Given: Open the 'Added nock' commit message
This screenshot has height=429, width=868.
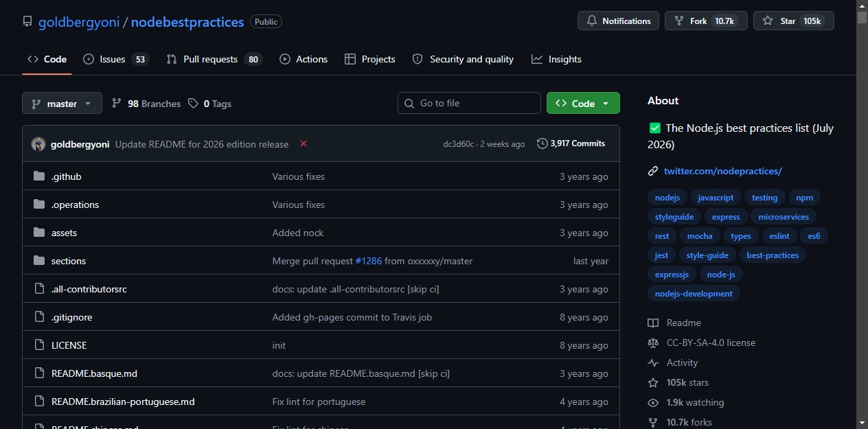Looking at the screenshot, I should click(x=298, y=233).
